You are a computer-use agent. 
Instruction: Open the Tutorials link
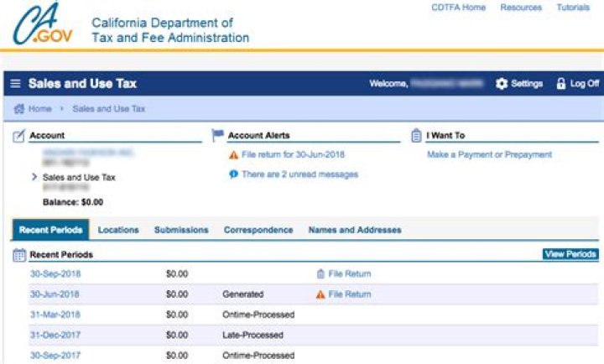[x=573, y=8]
